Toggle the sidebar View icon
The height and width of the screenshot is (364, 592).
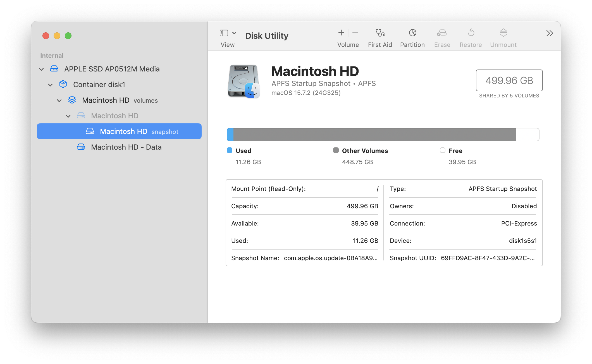click(224, 33)
